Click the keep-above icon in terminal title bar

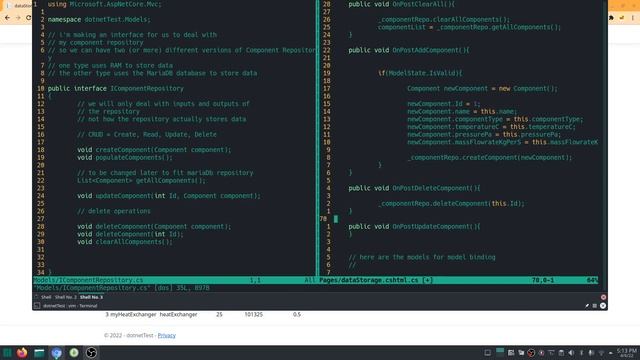click(595, 306)
